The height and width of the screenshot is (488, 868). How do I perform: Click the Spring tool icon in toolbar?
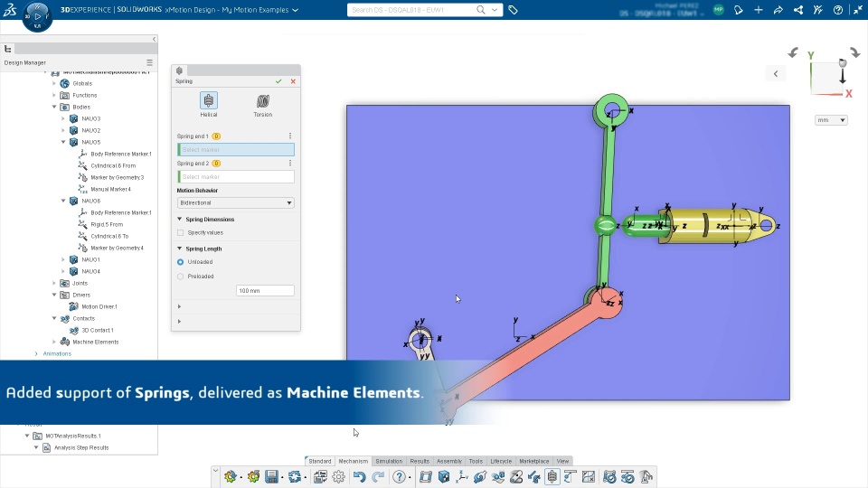(552, 476)
